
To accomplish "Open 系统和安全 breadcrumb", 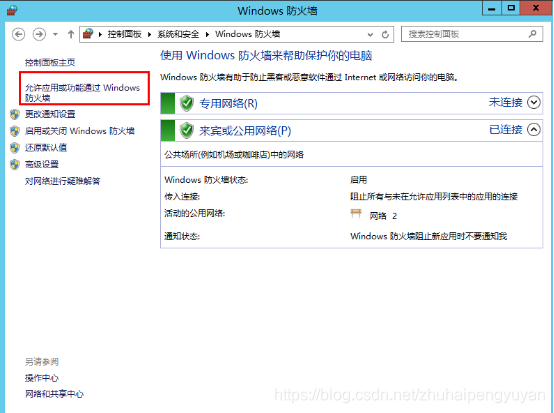I will pos(178,34).
